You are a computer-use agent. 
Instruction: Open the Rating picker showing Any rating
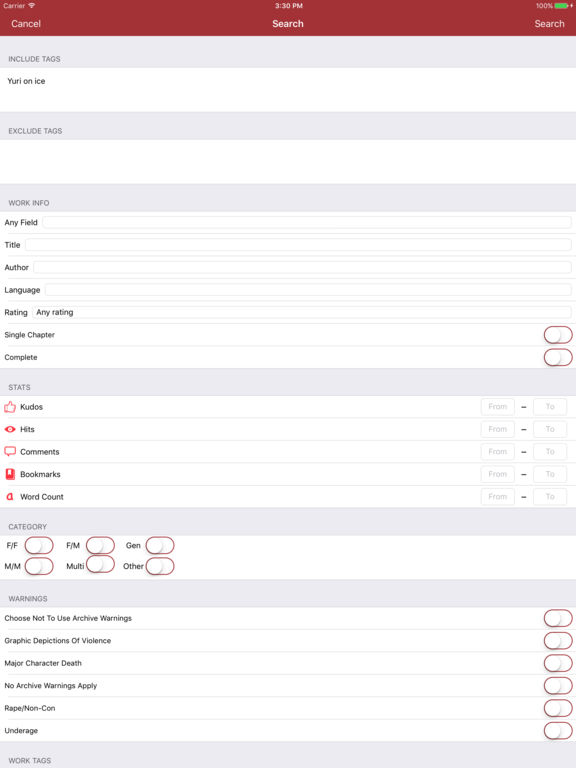tap(302, 312)
